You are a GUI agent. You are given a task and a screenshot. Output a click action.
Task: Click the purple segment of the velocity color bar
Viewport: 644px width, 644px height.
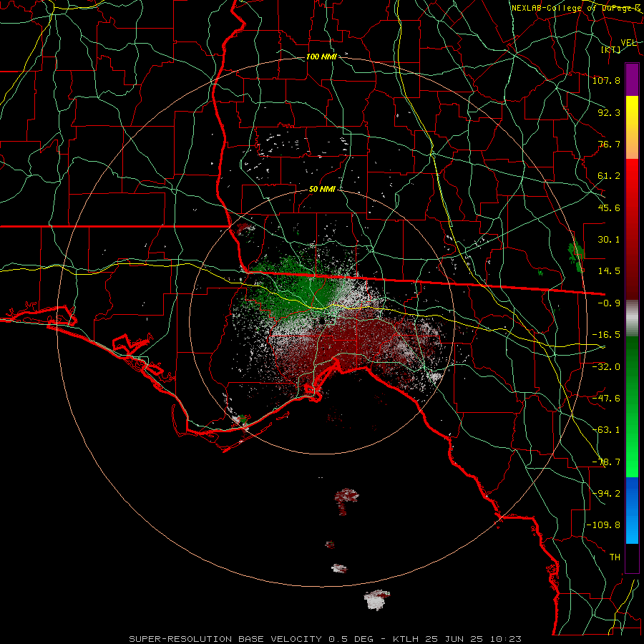point(632,80)
